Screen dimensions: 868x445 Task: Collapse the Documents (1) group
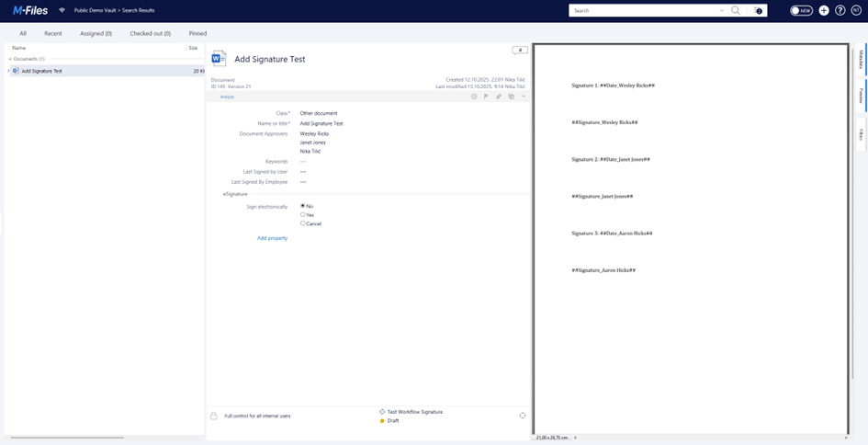point(10,59)
